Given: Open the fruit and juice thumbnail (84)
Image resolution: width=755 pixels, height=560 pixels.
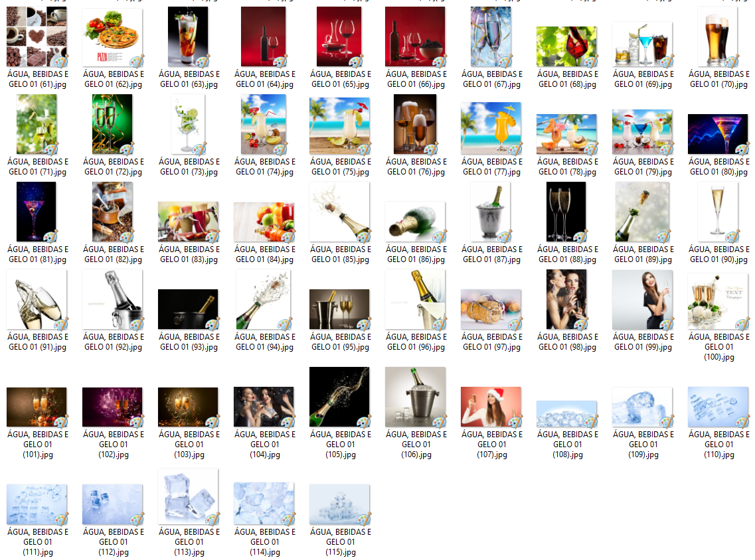Looking at the screenshot, I should [264, 222].
